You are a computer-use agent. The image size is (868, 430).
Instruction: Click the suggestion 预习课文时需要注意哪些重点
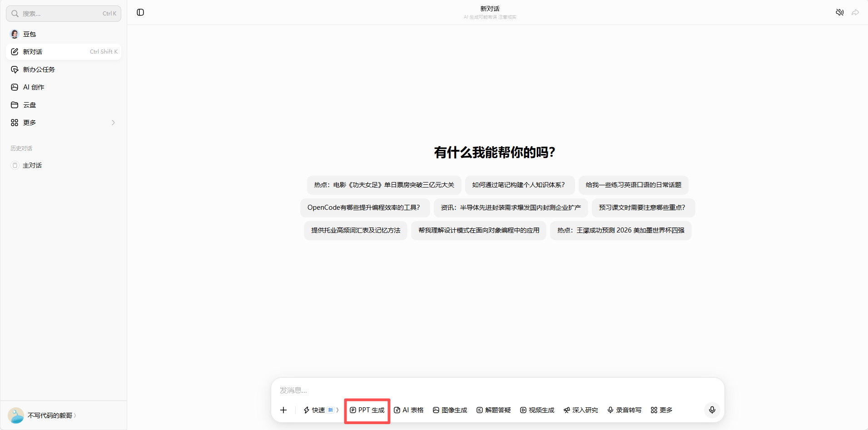pyautogui.click(x=643, y=208)
